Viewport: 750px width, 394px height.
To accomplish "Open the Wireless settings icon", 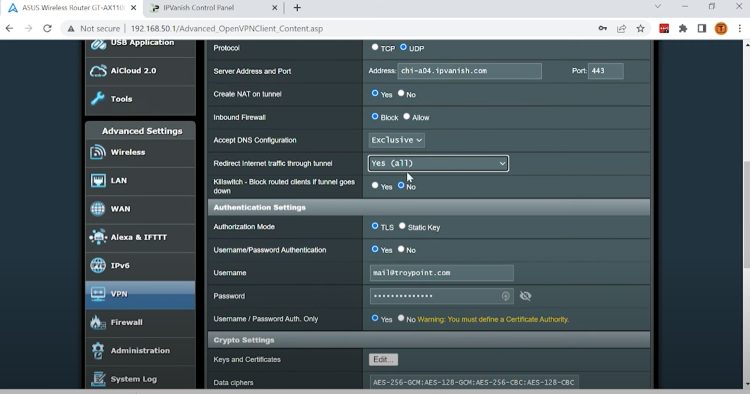I will 98,152.
